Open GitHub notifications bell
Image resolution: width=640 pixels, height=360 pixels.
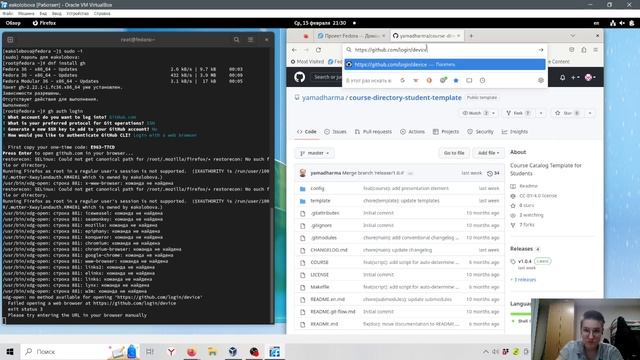click(x=562, y=77)
